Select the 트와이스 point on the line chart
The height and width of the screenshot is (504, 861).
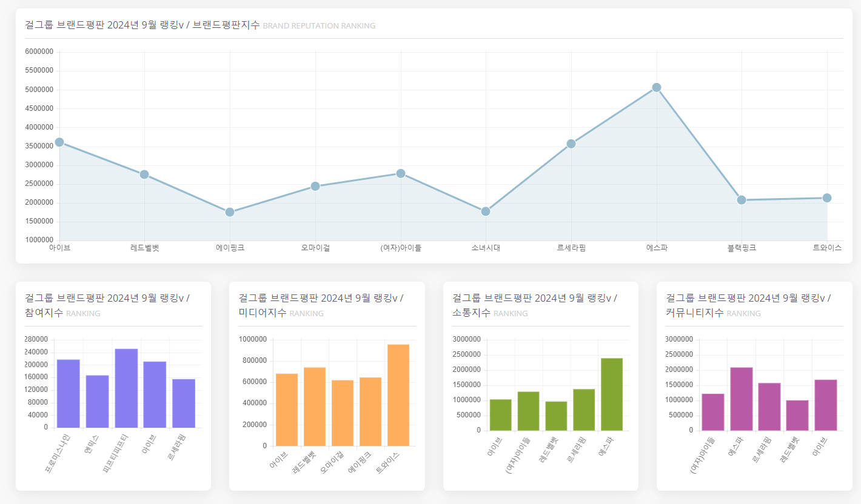[x=827, y=198]
